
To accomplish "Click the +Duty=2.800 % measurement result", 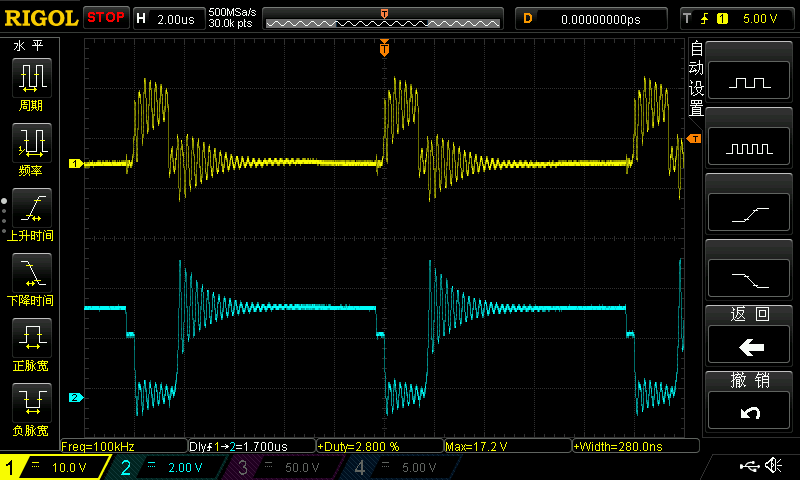I will tap(380, 446).
